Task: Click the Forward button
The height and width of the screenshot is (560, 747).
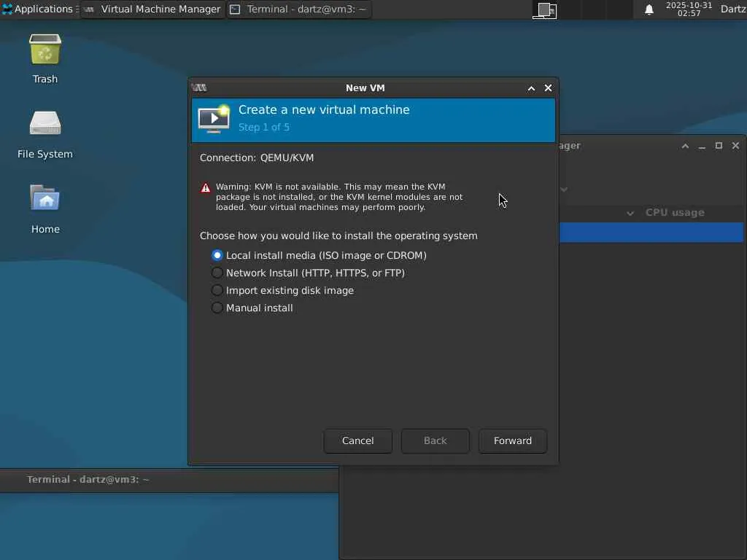Action: coord(513,441)
